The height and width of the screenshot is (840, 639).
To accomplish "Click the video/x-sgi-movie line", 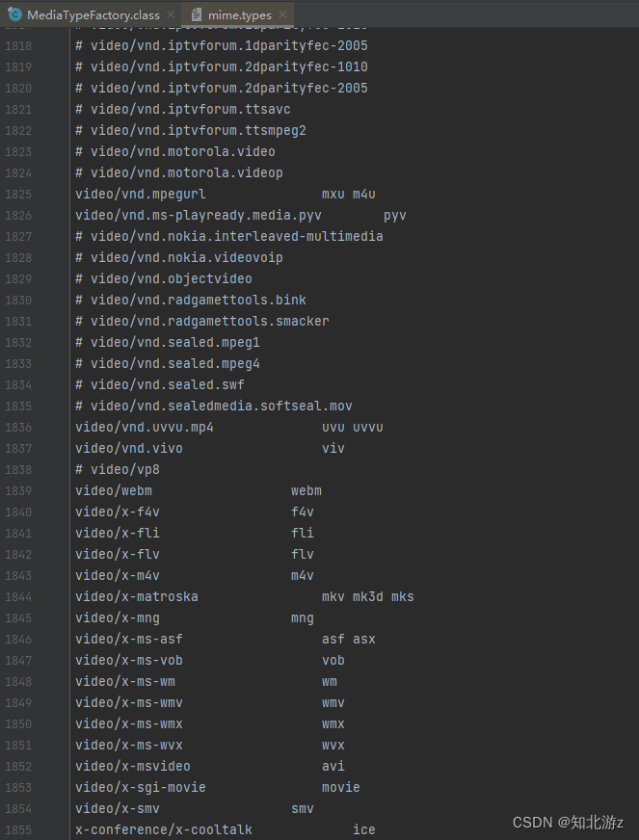I will (x=217, y=788).
